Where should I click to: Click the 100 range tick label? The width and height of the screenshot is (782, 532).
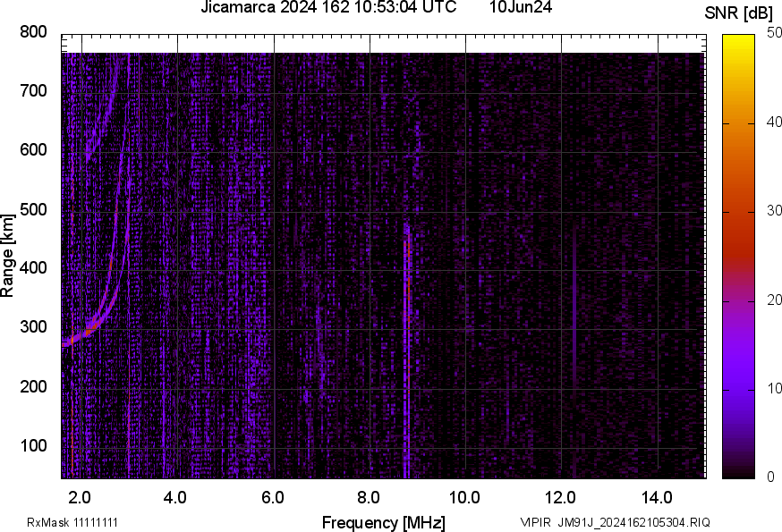[x=33, y=446]
